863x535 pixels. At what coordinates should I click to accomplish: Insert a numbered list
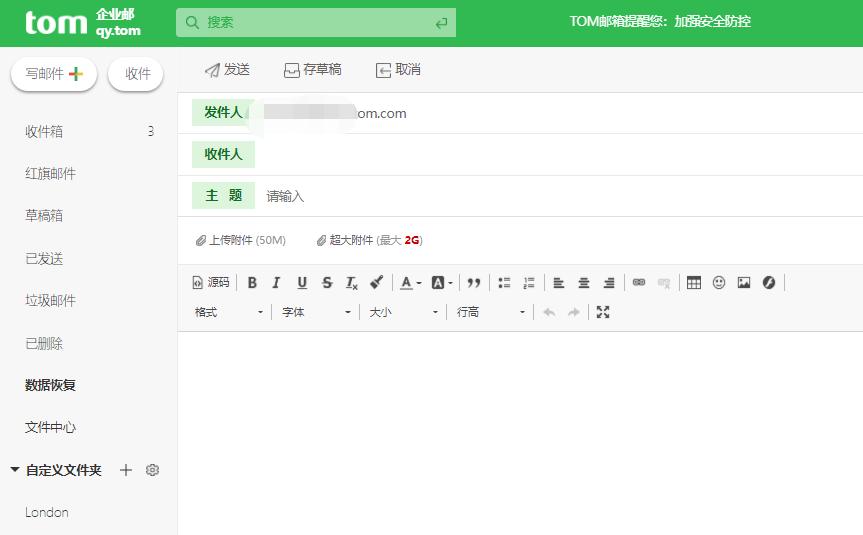(529, 282)
